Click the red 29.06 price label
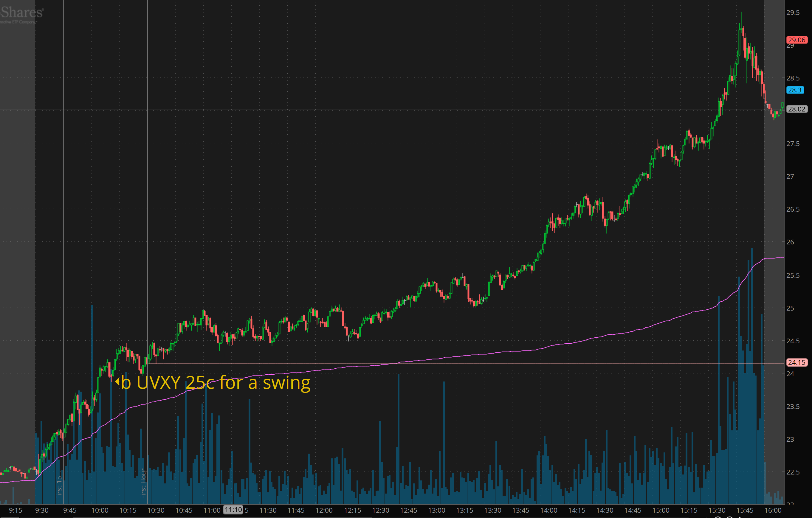The image size is (812, 518). pos(796,40)
